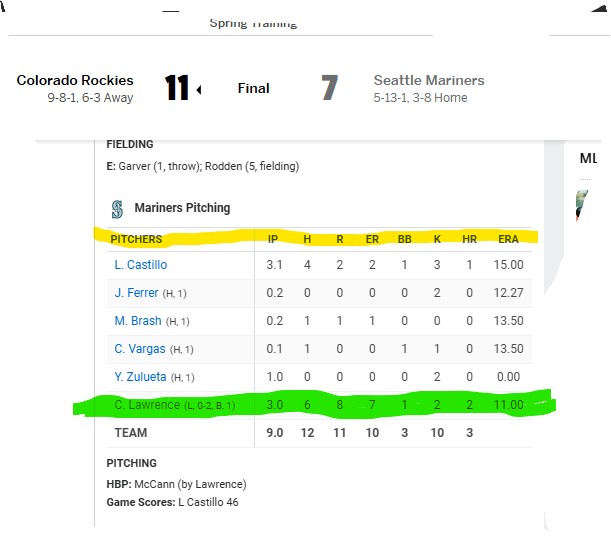This screenshot has height=540, width=611.
Task: Click the TEAM totals row label
Action: coord(130,433)
